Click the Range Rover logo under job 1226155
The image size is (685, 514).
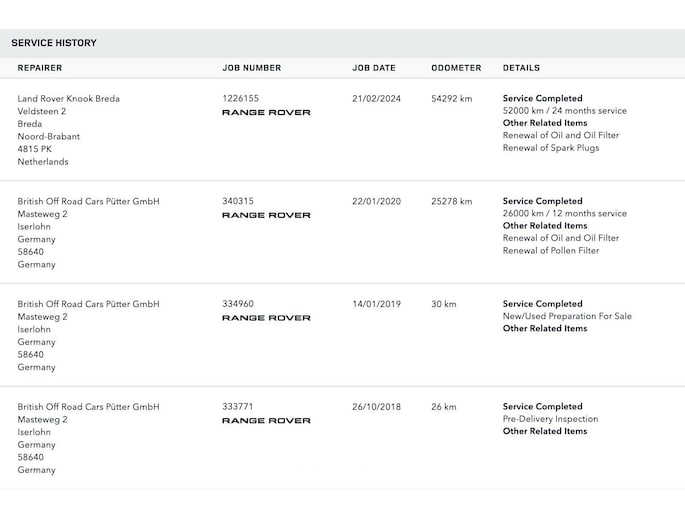tap(266, 112)
